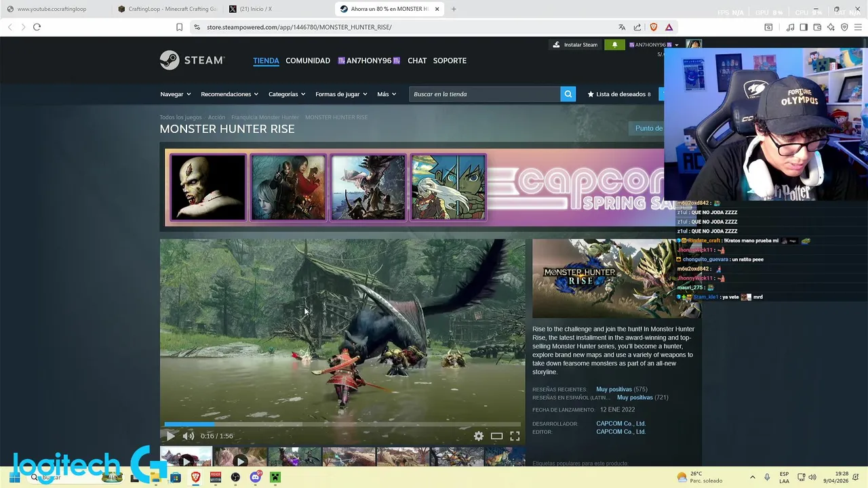The width and height of the screenshot is (868, 488).
Task: Select the first trailer thumbnail
Action: [x=186, y=457]
